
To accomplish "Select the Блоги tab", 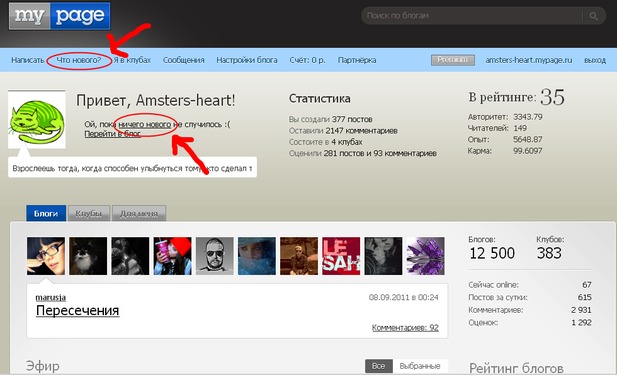I will [x=46, y=213].
